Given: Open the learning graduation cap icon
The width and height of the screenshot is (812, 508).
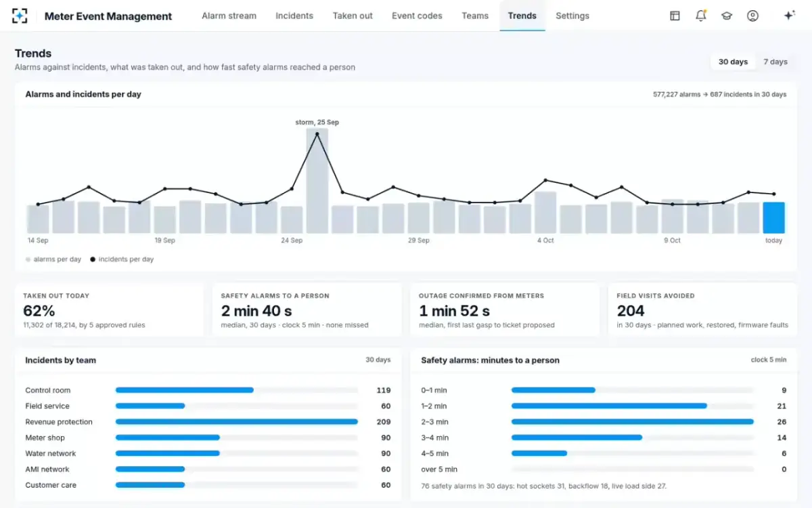Looking at the screenshot, I should (727, 16).
